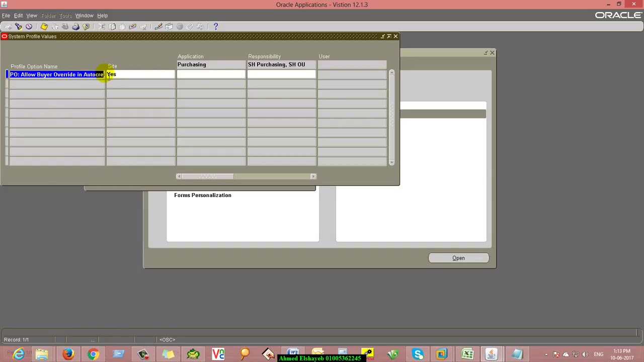Open the Tools menu
The width and height of the screenshot is (644, 362).
[65, 16]
